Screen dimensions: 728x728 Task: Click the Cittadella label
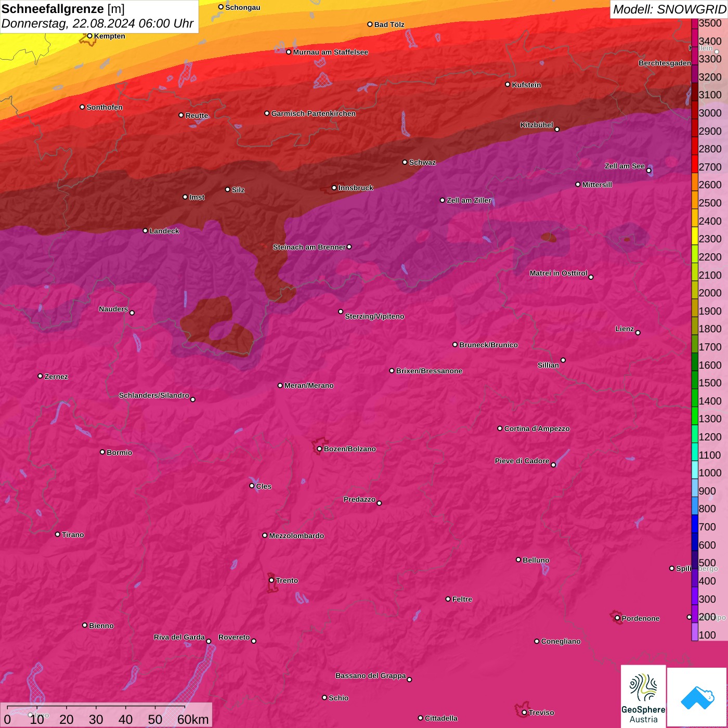pos(441,718)
